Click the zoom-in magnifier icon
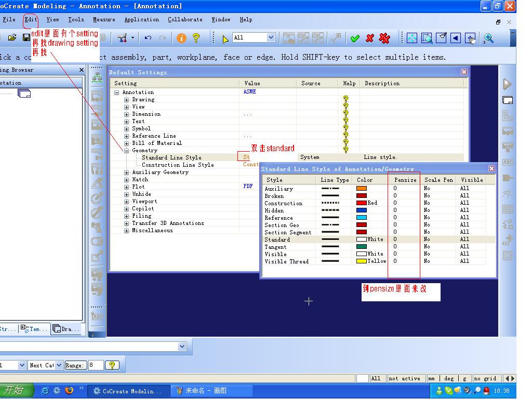 [488, 38]
